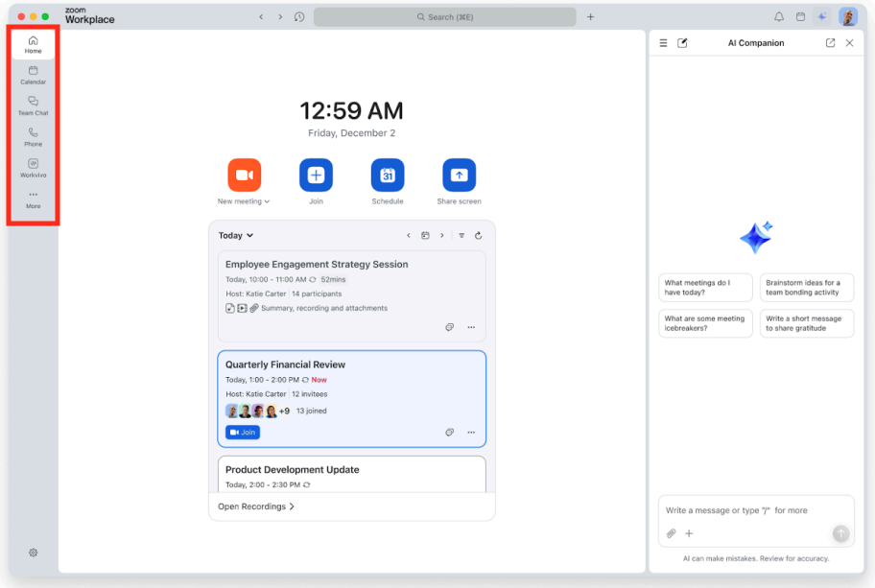Open Calendar from the sidebar
The width and height of the screenshot is (875, 588).
pos(33,75)
